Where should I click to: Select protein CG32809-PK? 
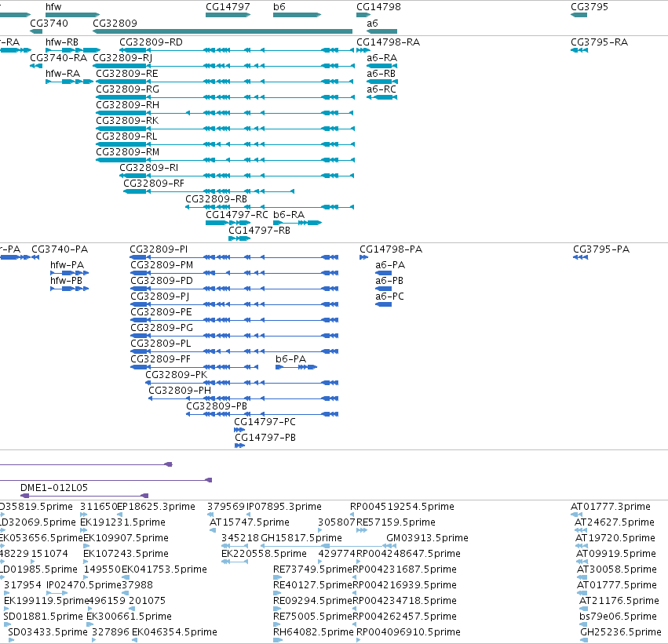(177, 376)
